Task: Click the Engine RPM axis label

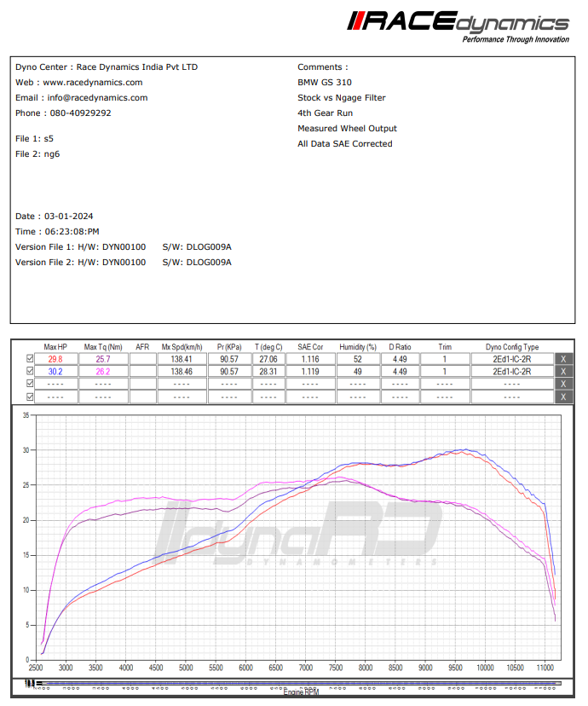Action: [303, 692]
